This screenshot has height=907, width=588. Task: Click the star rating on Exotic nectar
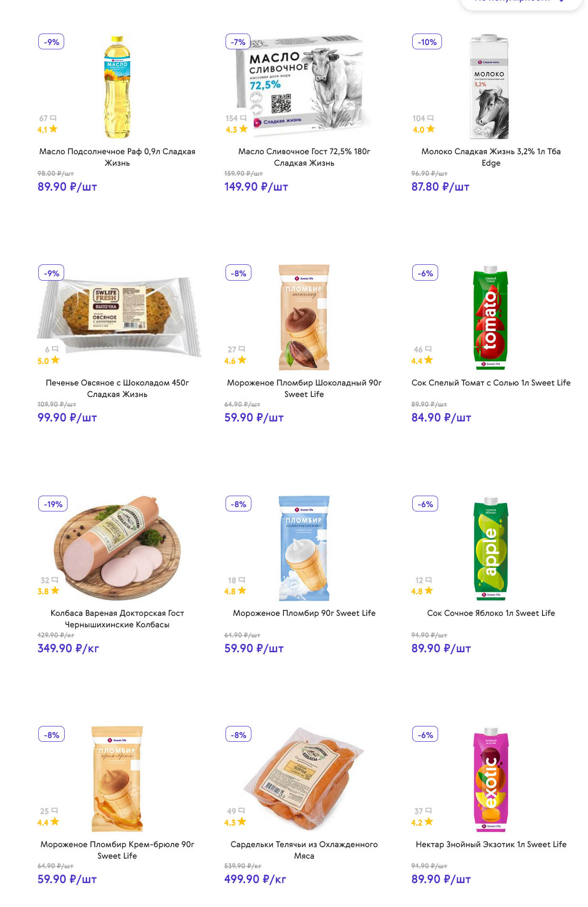point(429,822)
